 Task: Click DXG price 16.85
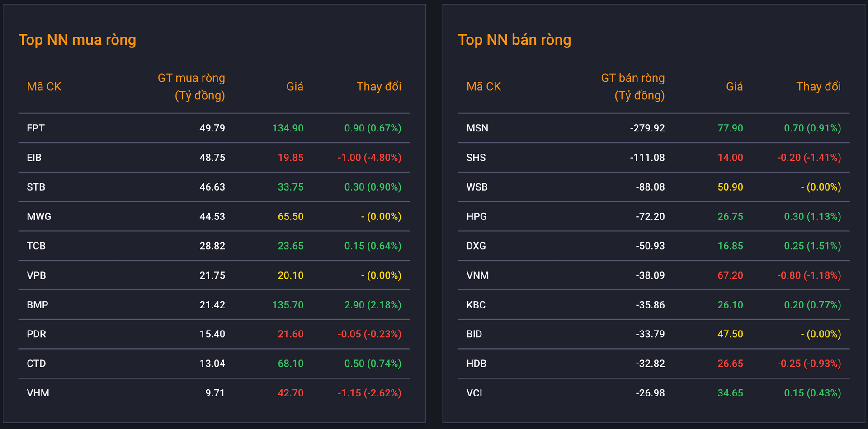coord(730,246)
